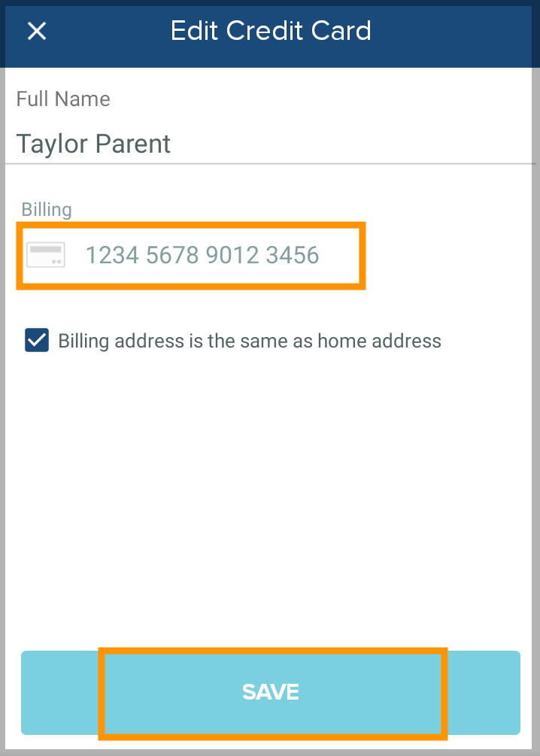Image resolution: width=540 pixels, height=756 pixels.
Task: Click the underline beneath the Full Name field
Action: pos(271,163)
